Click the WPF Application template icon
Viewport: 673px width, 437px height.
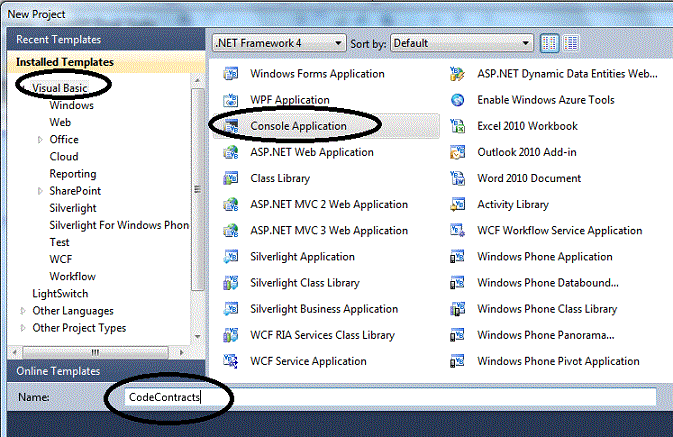[x=231, y=100]
